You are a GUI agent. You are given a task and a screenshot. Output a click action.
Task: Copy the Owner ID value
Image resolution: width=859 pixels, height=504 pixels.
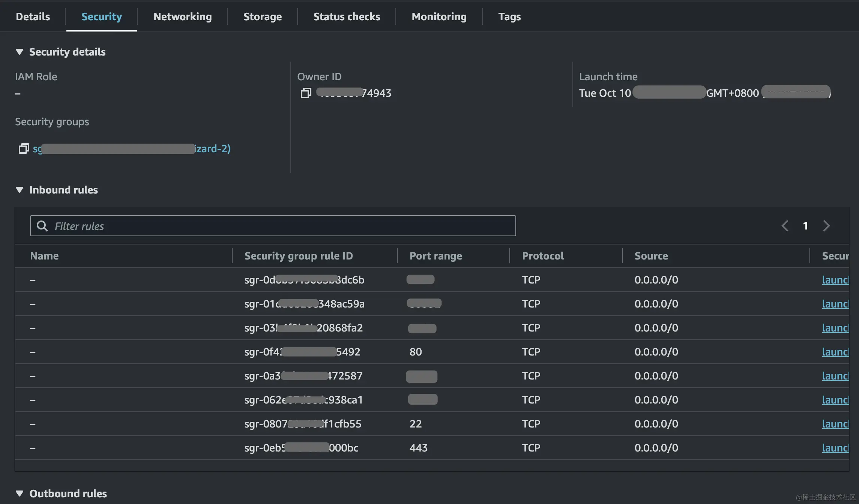(306, 93)
